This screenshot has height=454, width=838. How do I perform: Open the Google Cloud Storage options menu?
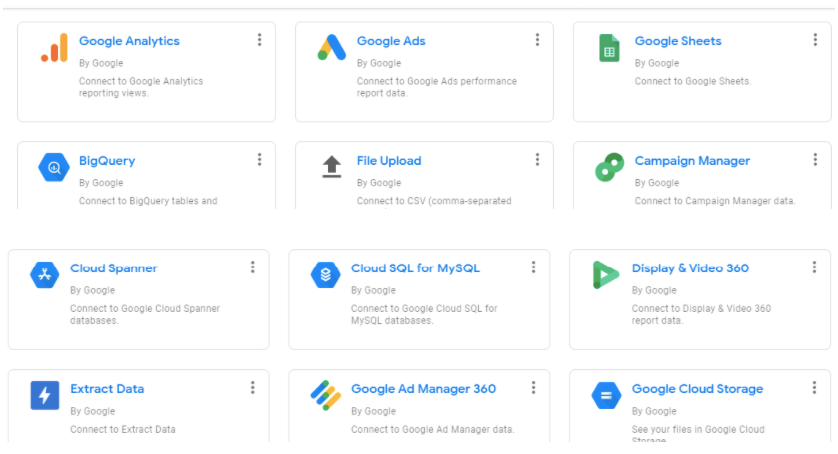(x=814, y=388)
